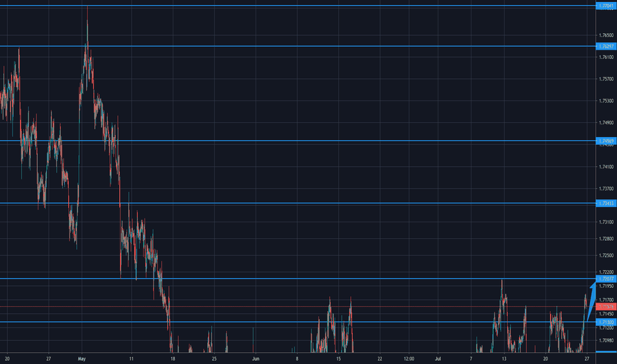This screenshot has height=364, width=617.
Task: Click the 1.71450 price axis value
Action: (606, 314)
